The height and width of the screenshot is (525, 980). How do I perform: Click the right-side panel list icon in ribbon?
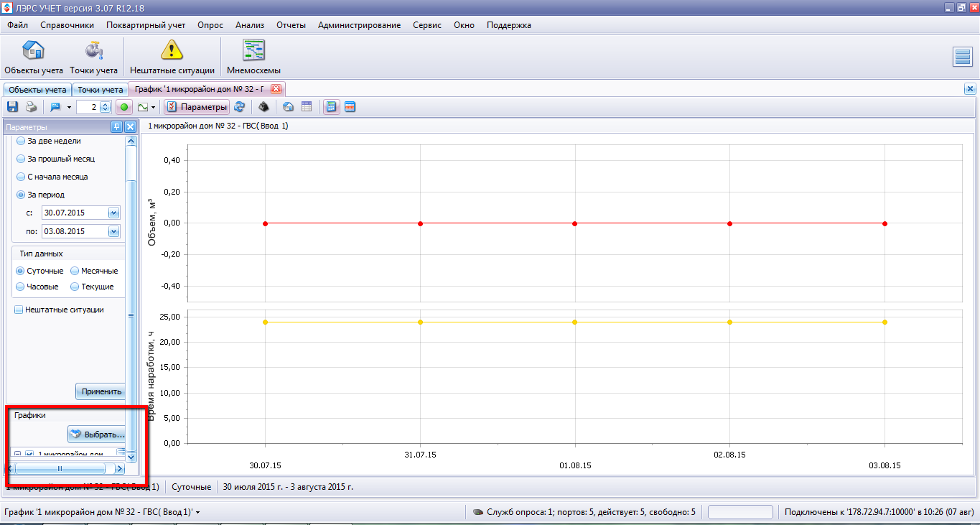coord(962,57)
